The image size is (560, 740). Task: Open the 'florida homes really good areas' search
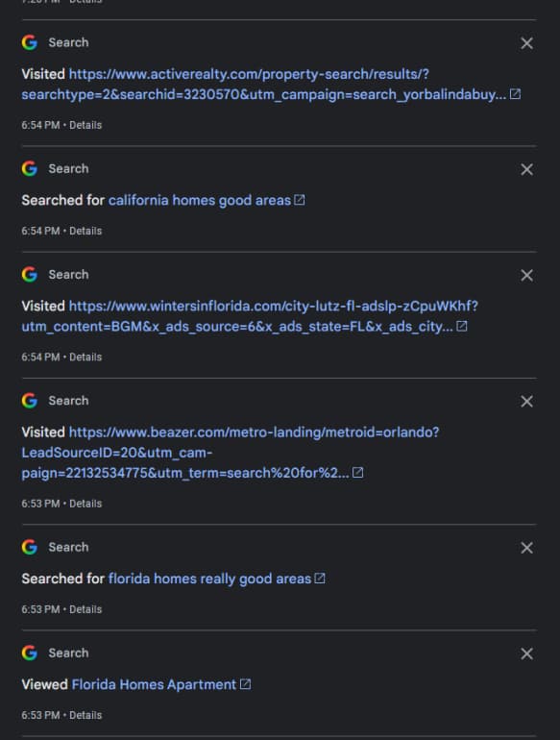click(210, 579)
